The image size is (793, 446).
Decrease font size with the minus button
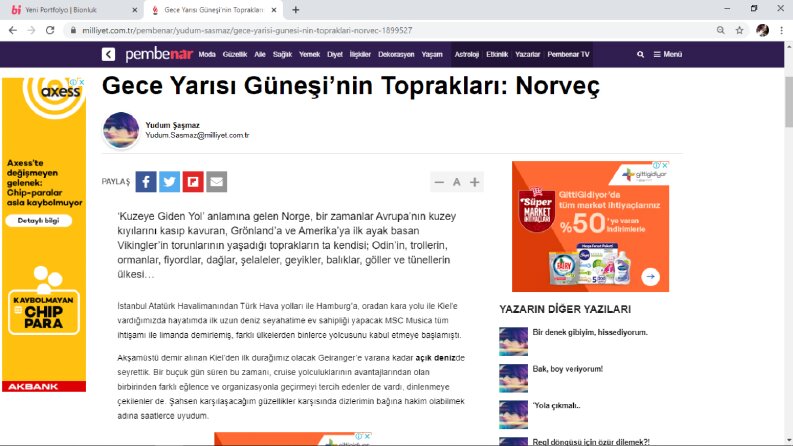439,182
